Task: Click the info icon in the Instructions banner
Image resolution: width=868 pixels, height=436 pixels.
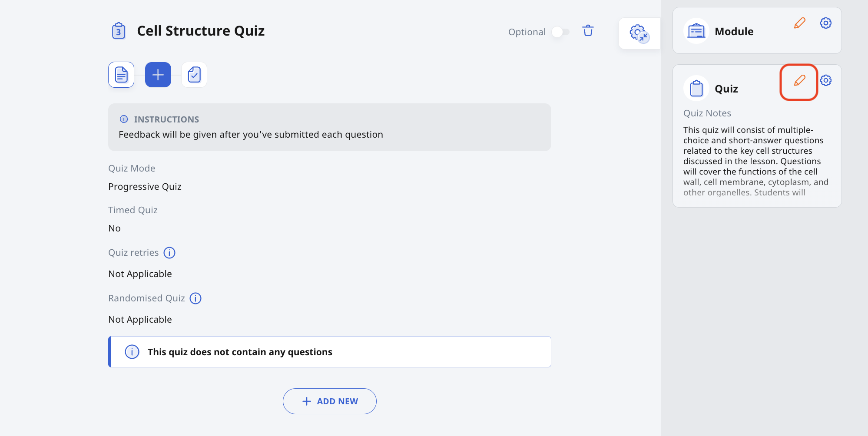Action: [x=124, y=119]
